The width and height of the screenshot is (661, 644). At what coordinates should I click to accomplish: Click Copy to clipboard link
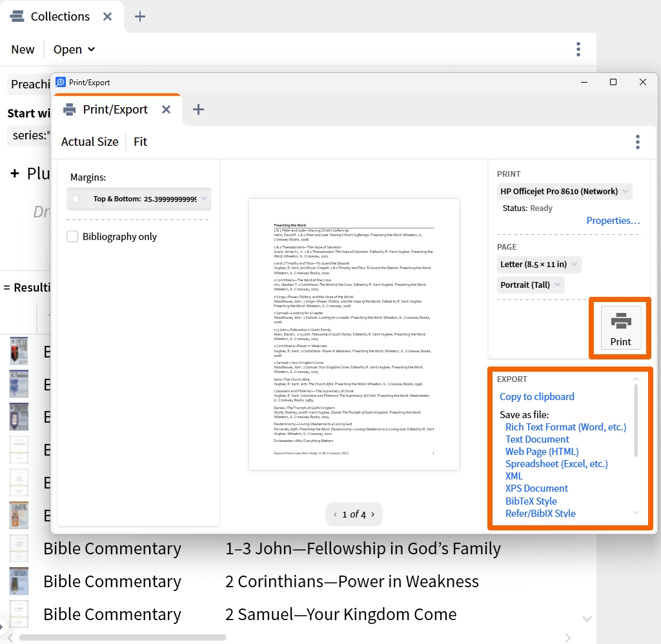click(x=536, y=397)
